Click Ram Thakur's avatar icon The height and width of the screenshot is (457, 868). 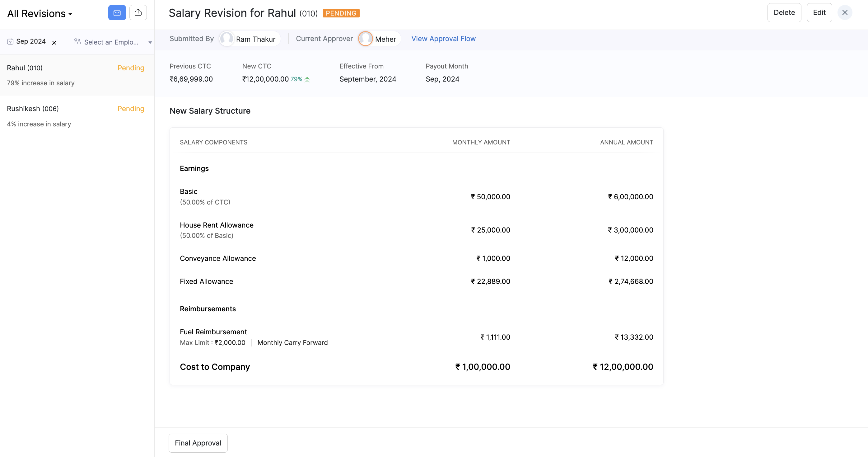pos(227,39)
